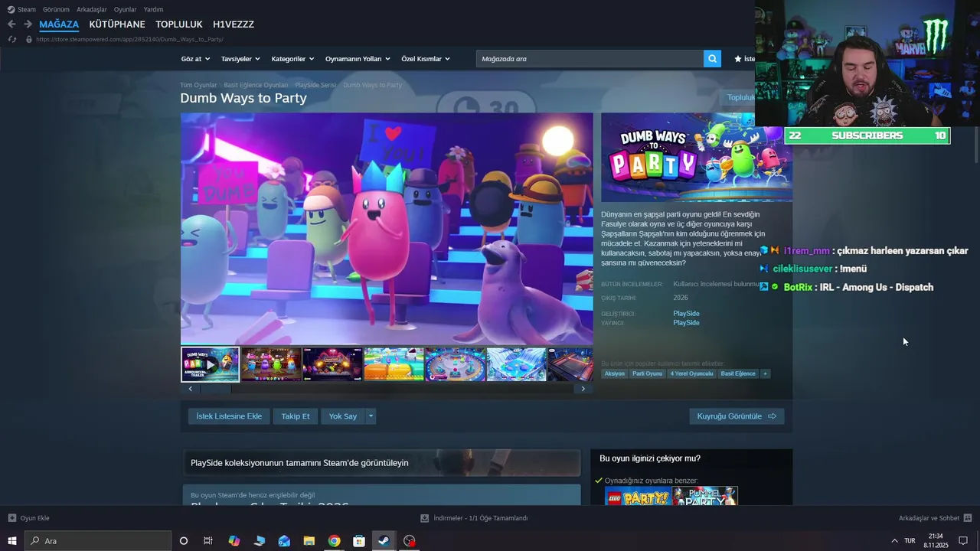This screenshot has height=551, width=980.
Task: Open Google Chrome from the taskbar
Action: coord(334,541)
